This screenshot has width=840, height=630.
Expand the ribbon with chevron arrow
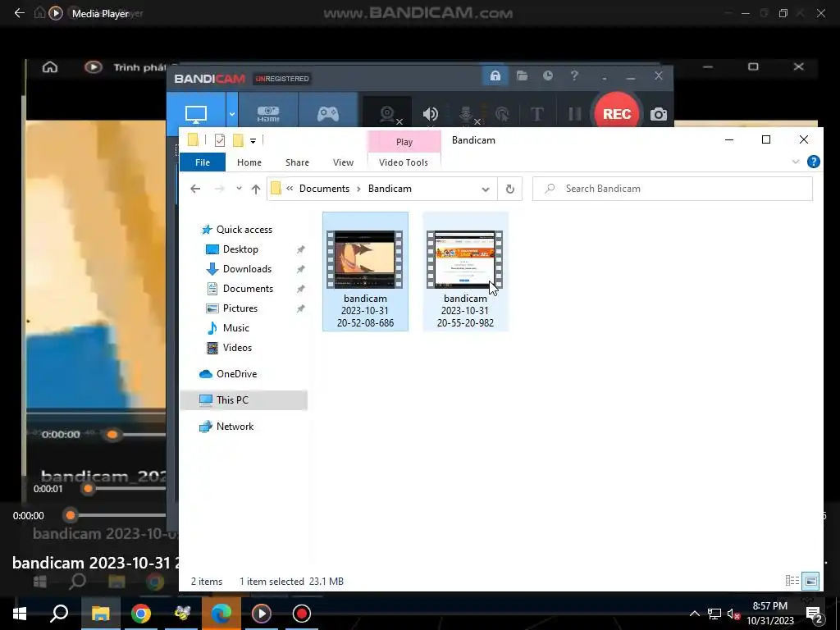click(796, 162)
